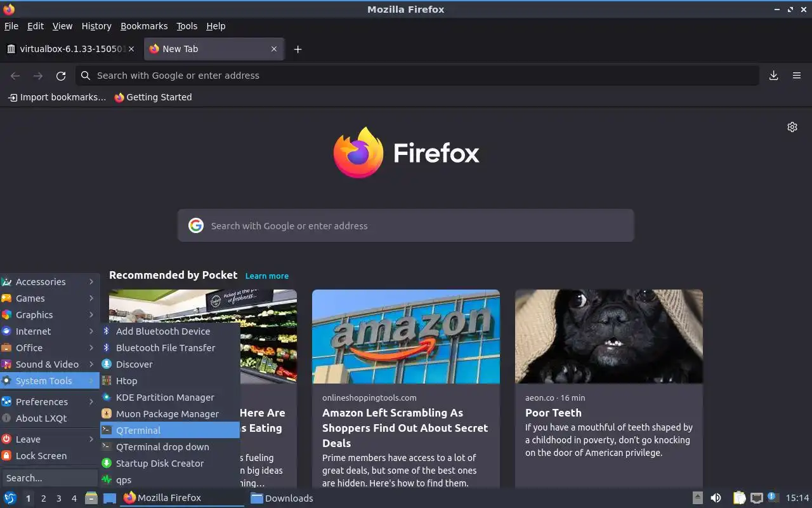This screenshot has height=508, width=812.
Task: Click the clock showing 15:14
Action: point(797,498)
